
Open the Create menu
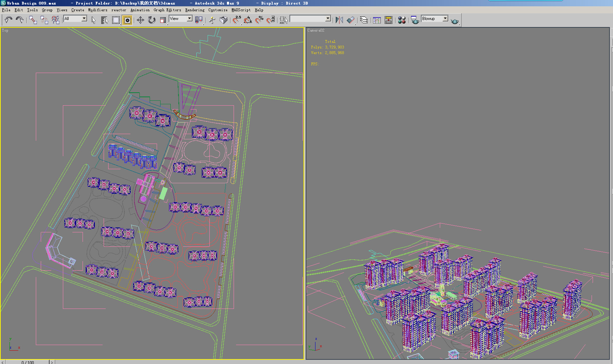click(x=78, y=10)
